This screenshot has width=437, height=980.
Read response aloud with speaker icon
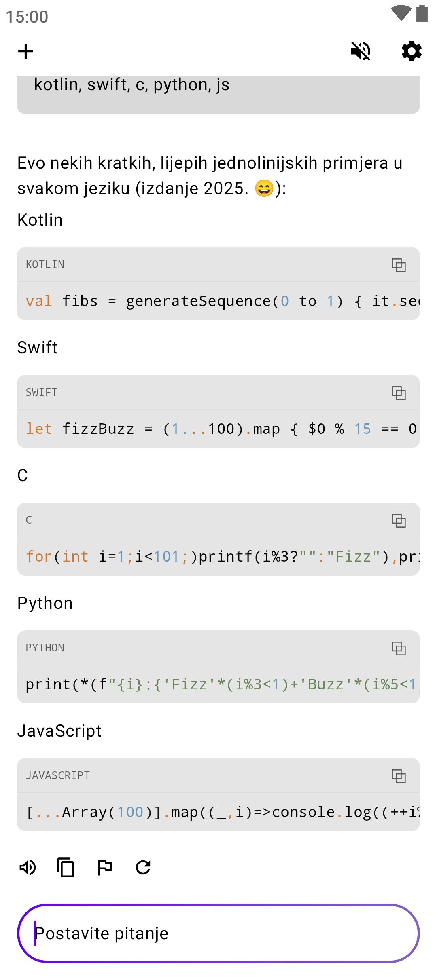click(28, 867)
